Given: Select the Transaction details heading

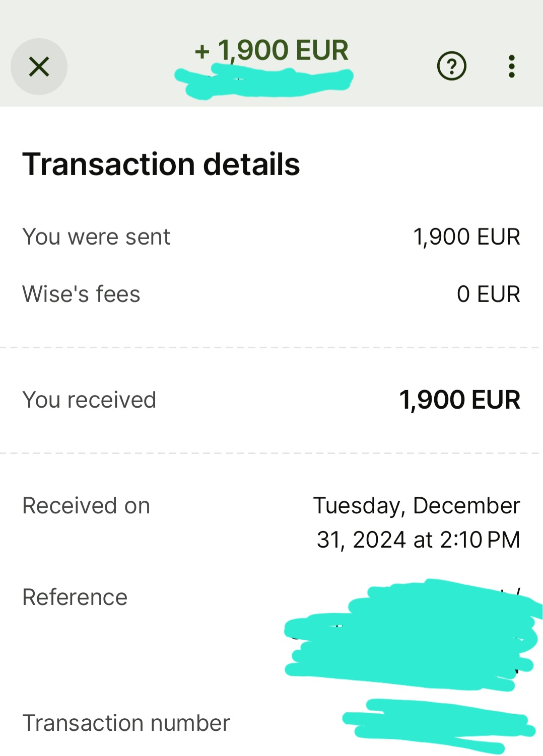Looking at the screenshot, I should pos(161,164).
